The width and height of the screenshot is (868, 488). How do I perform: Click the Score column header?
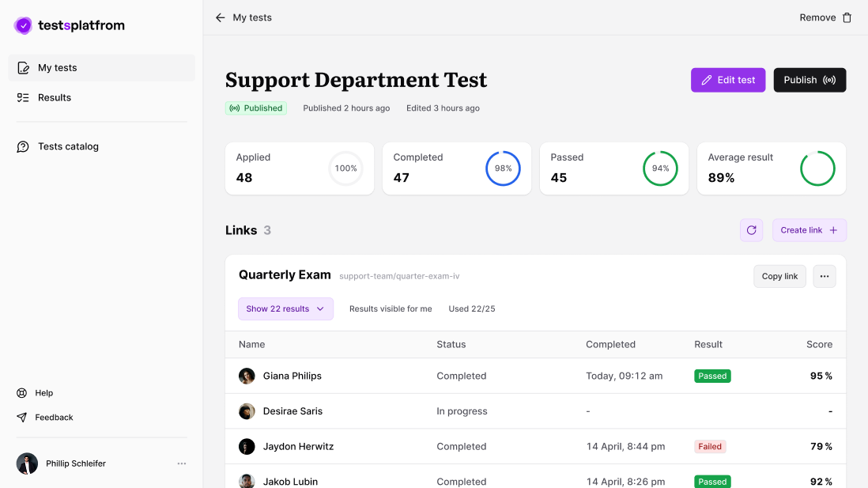(819, 345)
